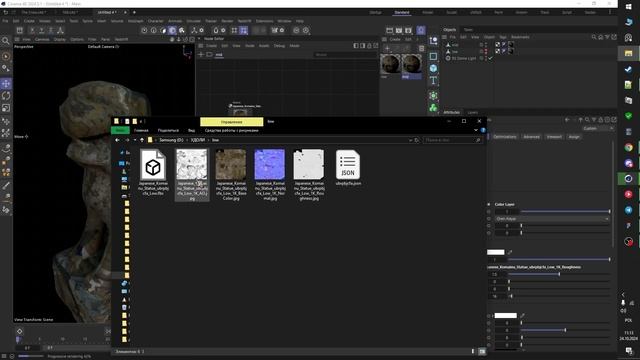Image resolution: width=640 pixels, height=360 pixels.
Task: Open File Explorer taskbar icon
Action: coord(629,53)
